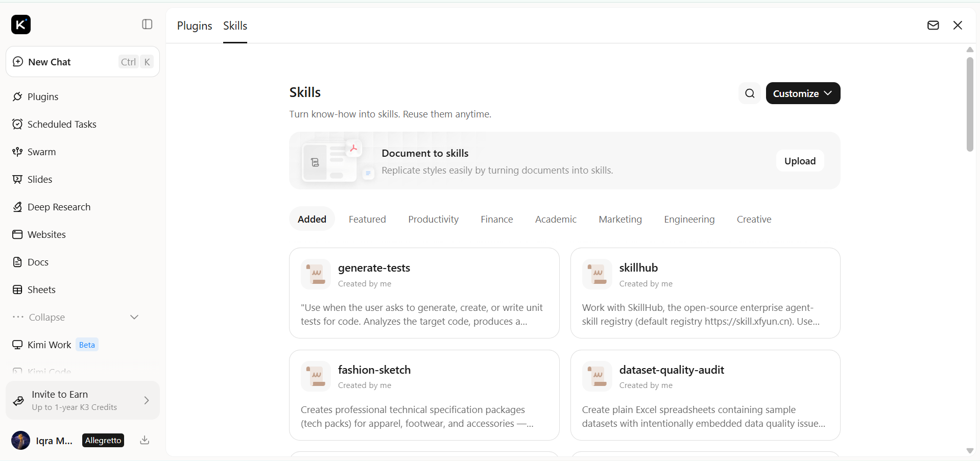The width and height of the screenshot is (980, 461).
Task: Click the scrollbar up arrow
Action: 970,50
